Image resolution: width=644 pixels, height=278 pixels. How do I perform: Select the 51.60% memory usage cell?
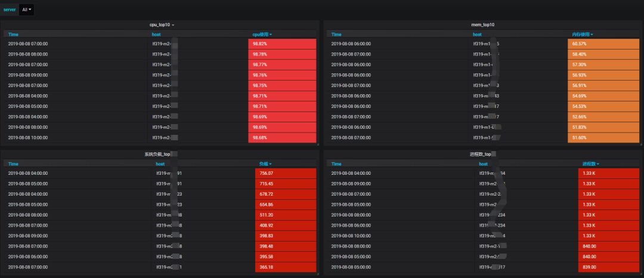603,138
